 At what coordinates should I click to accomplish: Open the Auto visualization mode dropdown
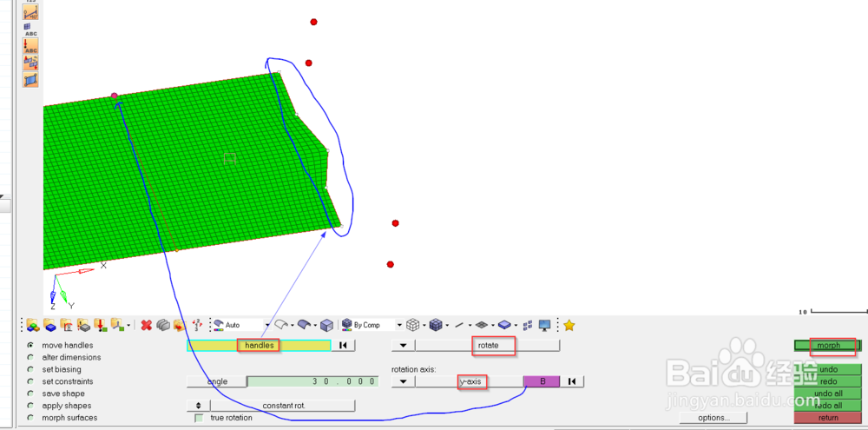tap(268, 325)
